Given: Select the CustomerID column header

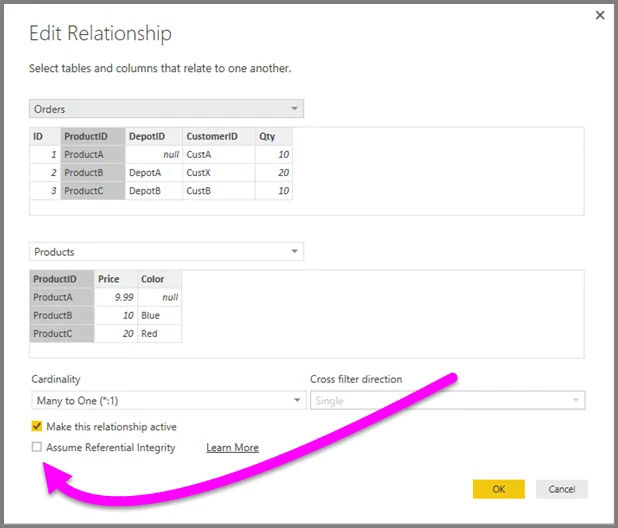Looking at the screenshot, I should pyautogui.click(x=219, y=136).
